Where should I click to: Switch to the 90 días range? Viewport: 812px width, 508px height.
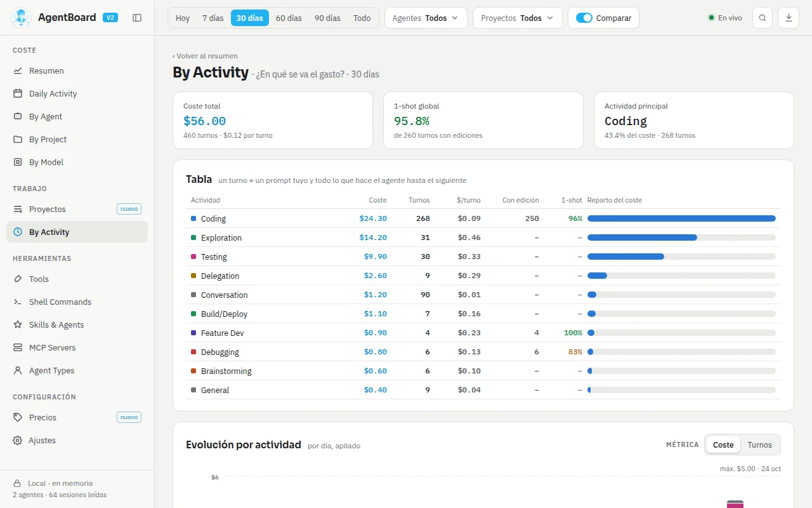pyautogui.click(x=327, y=18)
